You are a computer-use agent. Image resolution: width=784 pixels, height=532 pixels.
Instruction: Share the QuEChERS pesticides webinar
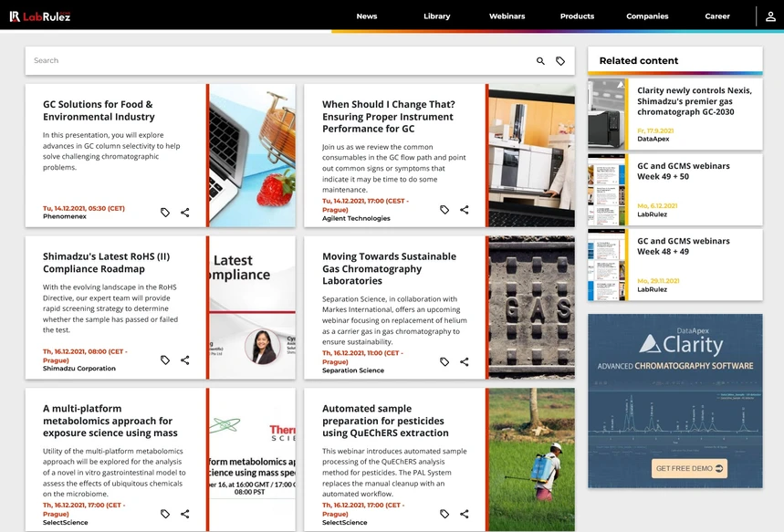(x=465, y=514)
